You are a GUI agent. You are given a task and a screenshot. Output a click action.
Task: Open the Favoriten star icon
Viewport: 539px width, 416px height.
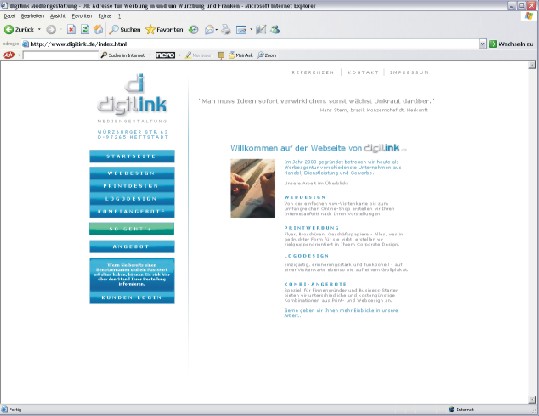tap(150, 30)
